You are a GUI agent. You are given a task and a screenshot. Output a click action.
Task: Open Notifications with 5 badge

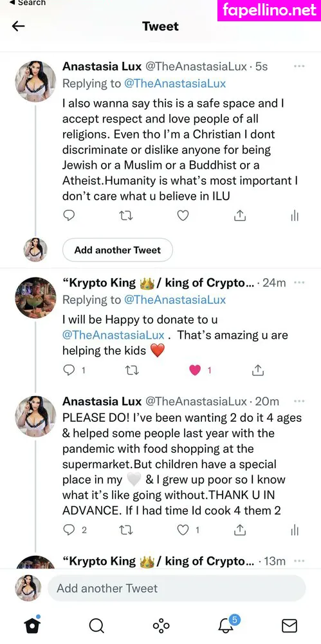pos(226,624)
